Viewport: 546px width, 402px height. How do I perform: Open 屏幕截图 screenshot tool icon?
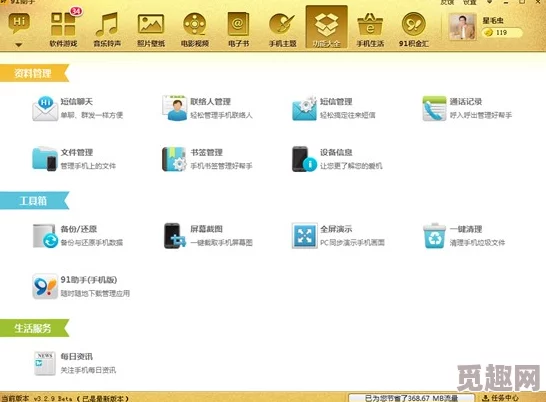tap(175, 236)
